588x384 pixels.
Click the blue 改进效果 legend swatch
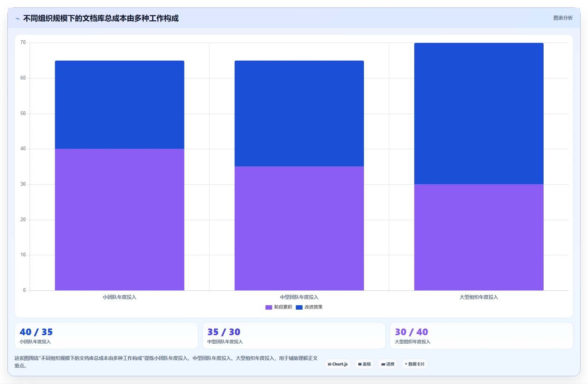[x=299, y=307]
